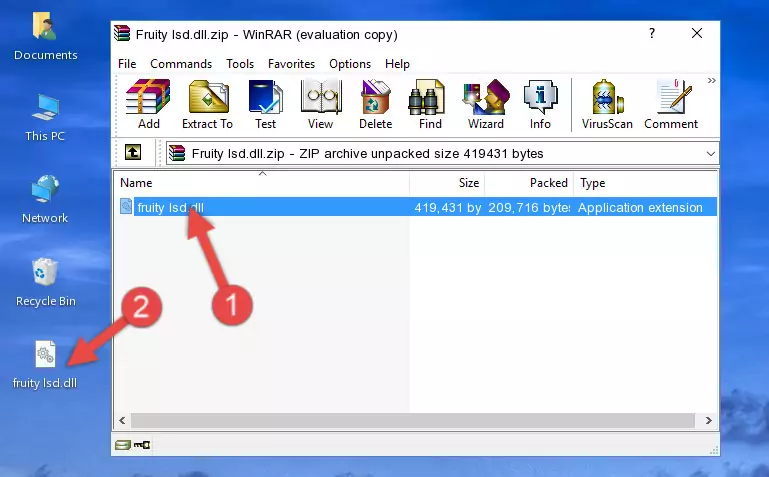Open the Commands menu
Viewport: 769px width, 477px height.
point(181,64)
